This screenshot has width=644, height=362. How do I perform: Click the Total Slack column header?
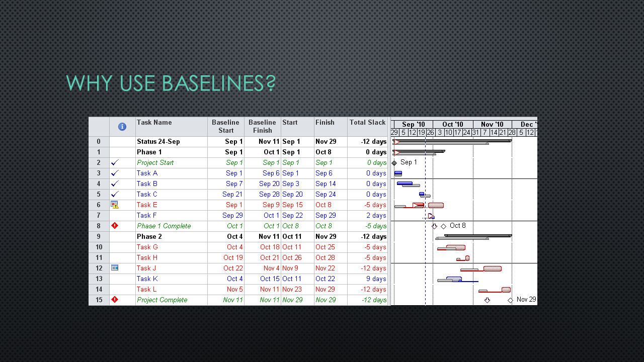pos(367,127)
